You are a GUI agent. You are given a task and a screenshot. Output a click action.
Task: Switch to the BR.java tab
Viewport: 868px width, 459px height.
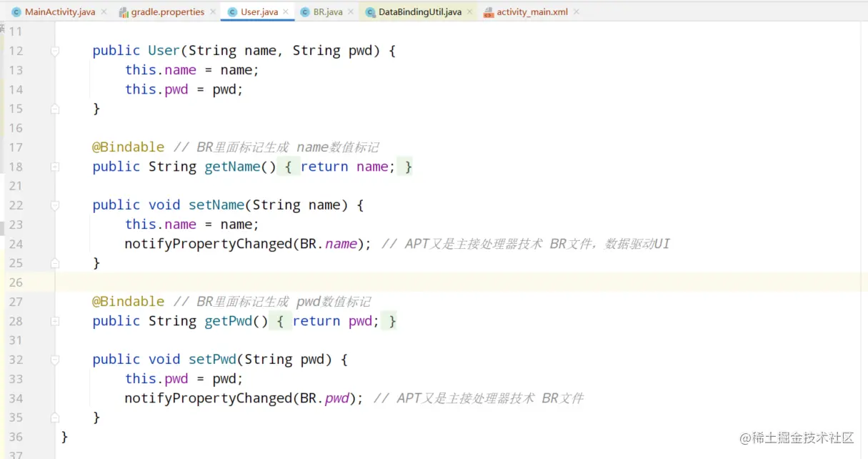point(328,12)
